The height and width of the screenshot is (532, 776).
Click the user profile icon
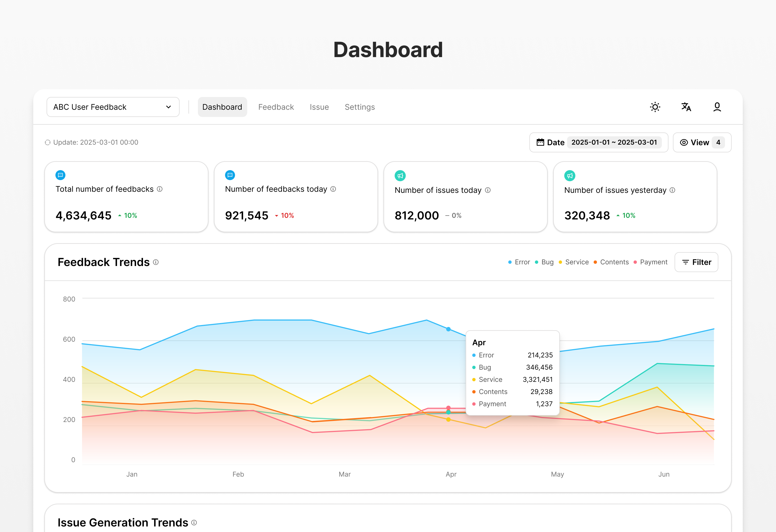pos(717,107)
